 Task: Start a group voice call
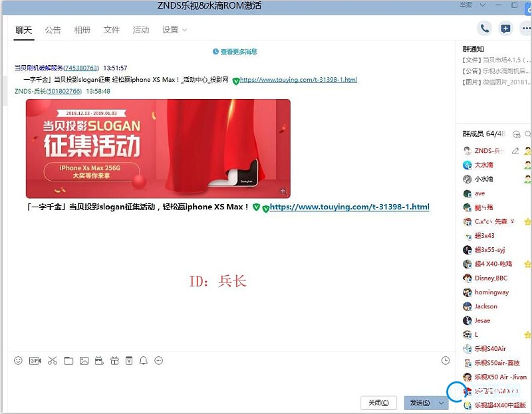485,29
